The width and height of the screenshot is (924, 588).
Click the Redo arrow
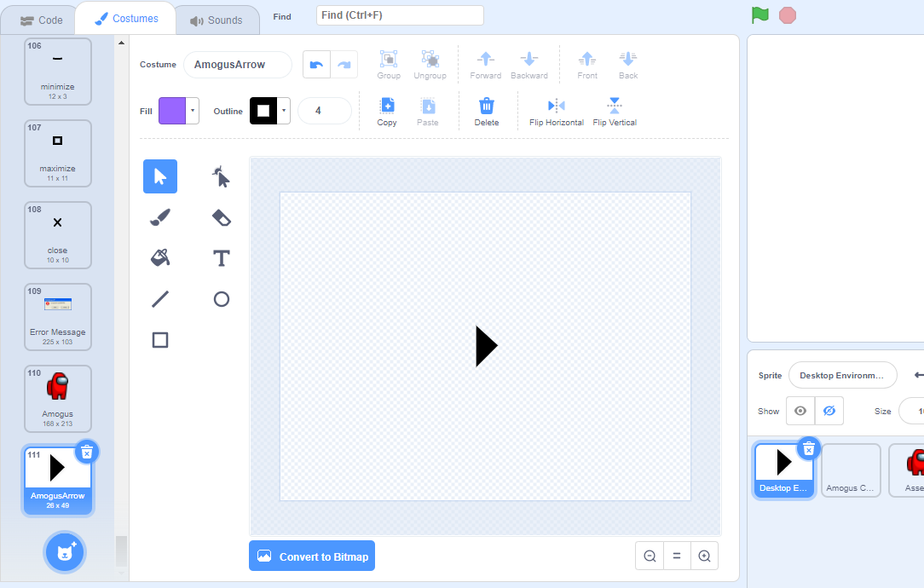(344, 65)
